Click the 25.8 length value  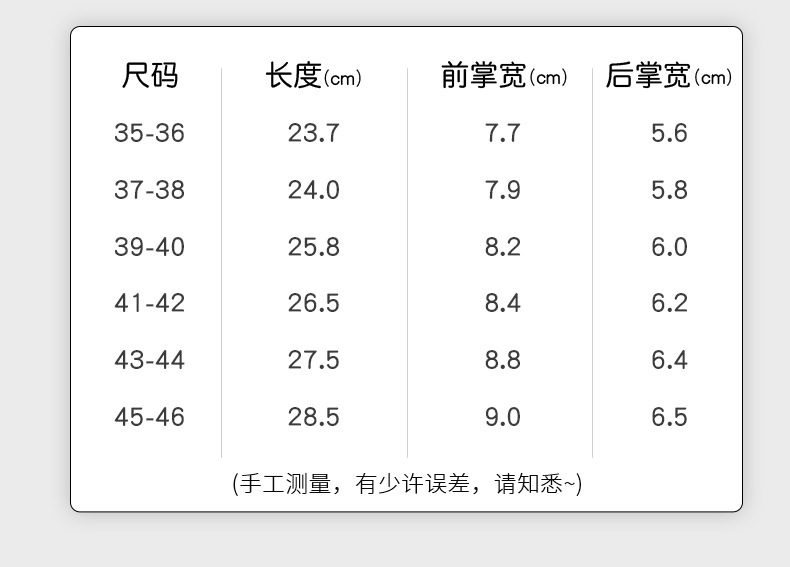[x=313, y=247]
